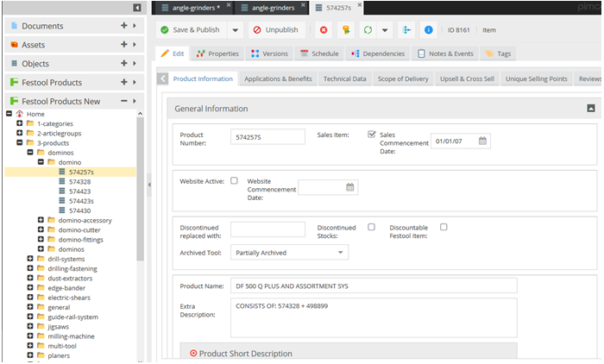The width and height of the screenshot is (604, 364).
Task: Open the reload options dropdown arrow
Action: pos(385,30)
